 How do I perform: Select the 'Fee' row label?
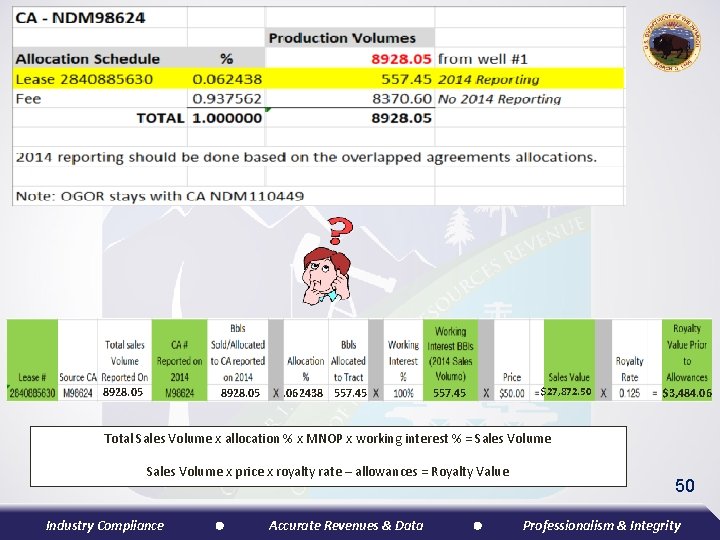[x=28, y=99]
